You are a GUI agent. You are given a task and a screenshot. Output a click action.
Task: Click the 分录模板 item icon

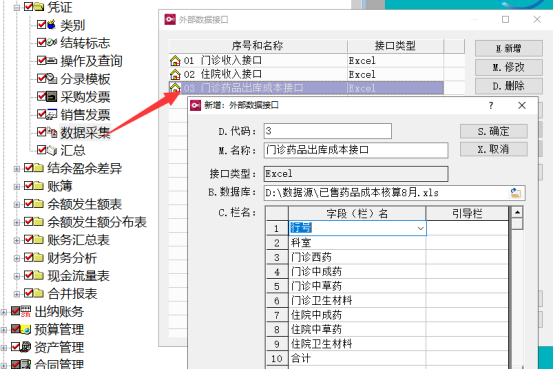[x=52, y=78]
